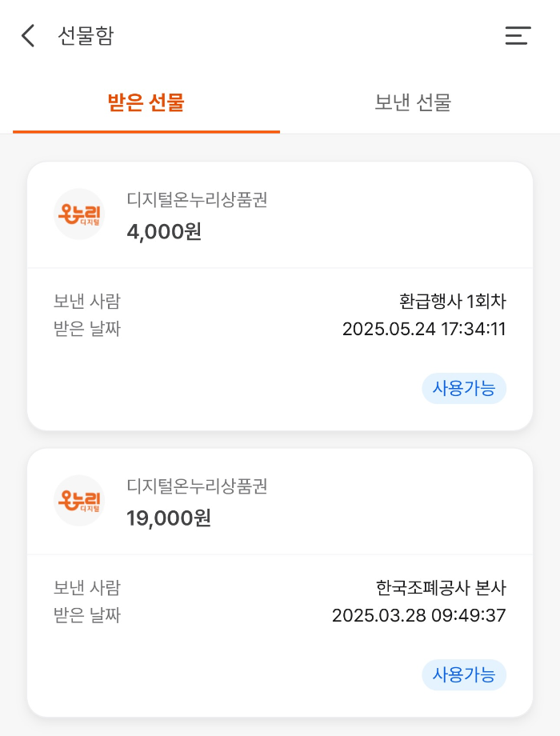Click 사용가능 badge on the 19,000원 gift

click(464, 675)
